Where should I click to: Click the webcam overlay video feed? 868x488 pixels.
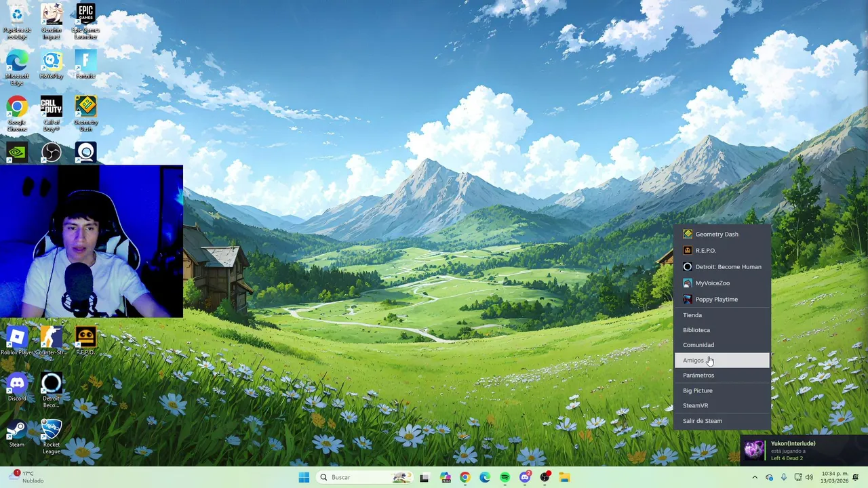pyautogui.click(x=92, y=241)
